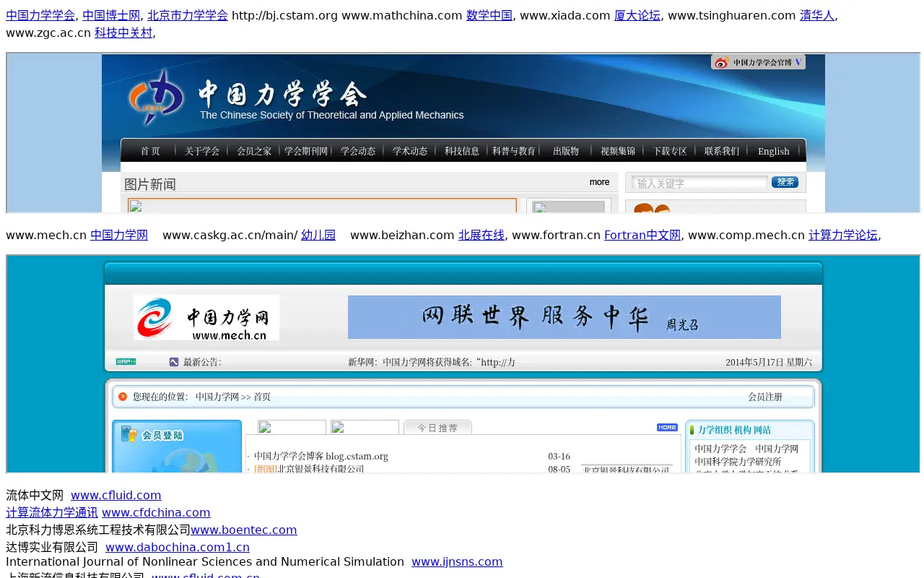Select the 学术动态 navigation item
Screen dimensions: 924x578
tap(410, 151)
